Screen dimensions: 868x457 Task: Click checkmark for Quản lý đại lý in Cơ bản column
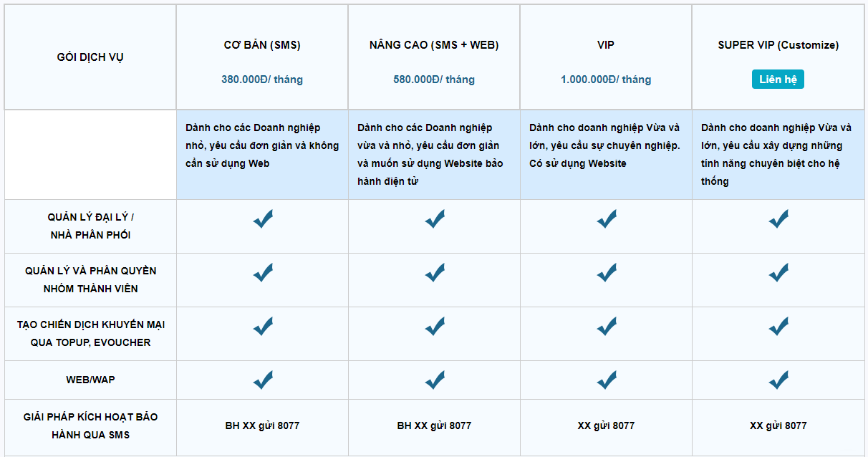click(263, 219)
